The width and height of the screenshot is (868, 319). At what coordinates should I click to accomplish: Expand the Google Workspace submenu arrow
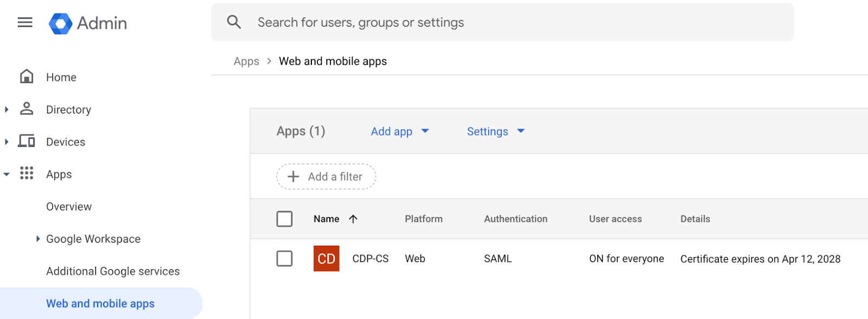click(x=38, y=239)
